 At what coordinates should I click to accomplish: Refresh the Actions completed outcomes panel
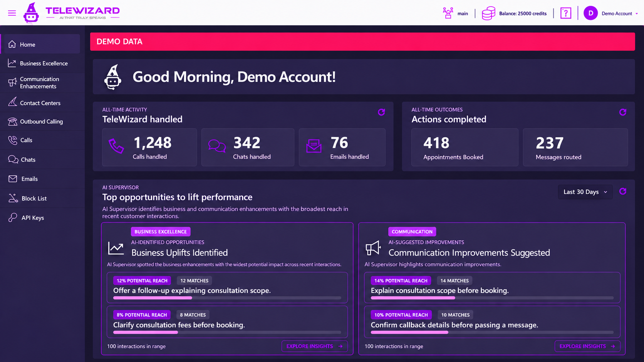pyautogui.click(x=622, y=112)
